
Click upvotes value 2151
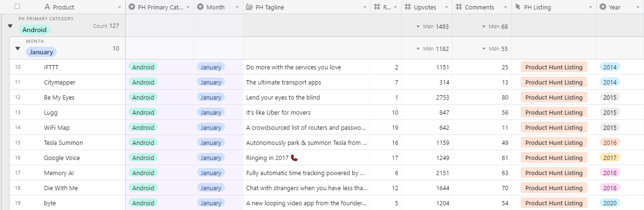(x=442, y=173)
